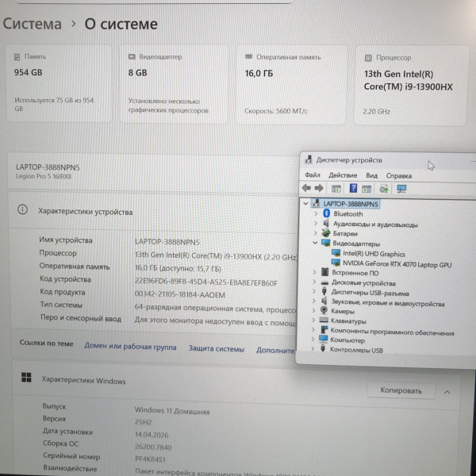Image resolution: width=476 pixels, height=476 pixels.
Task: Click device ID 22E96FD6-89F8-45D4-A525-E8A8E7EFB60F
Action: pos(205,282)
